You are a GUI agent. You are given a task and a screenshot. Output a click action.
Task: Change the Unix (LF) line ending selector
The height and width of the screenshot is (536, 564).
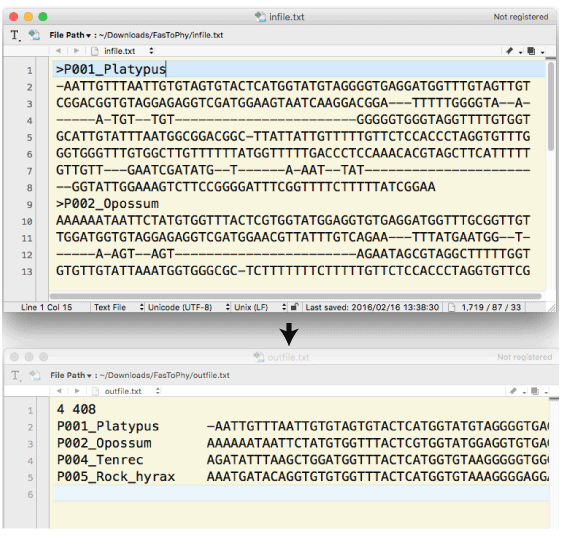click(260, 307)
